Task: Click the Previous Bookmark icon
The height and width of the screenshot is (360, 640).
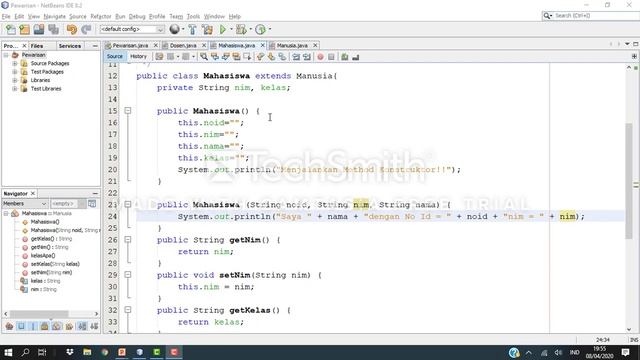Action: 260,57
